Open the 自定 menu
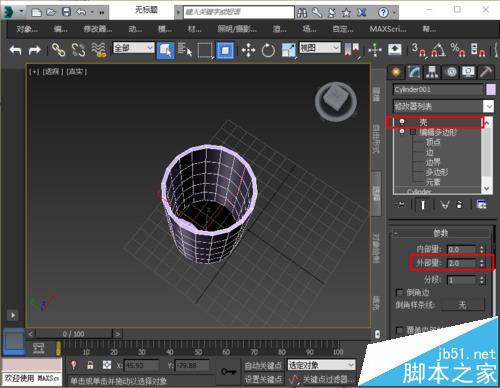Viewport: 500px width, 388px height. (x=343, y=29)
